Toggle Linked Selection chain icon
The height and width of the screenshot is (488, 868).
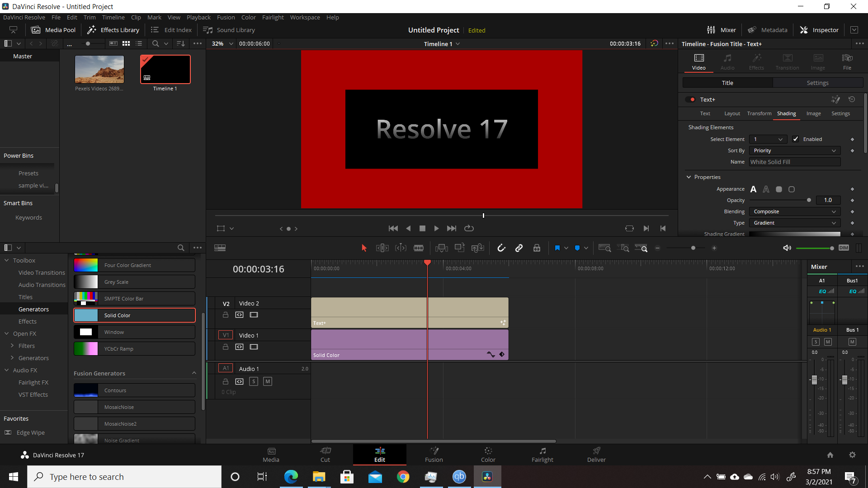(x=519, y=248)
